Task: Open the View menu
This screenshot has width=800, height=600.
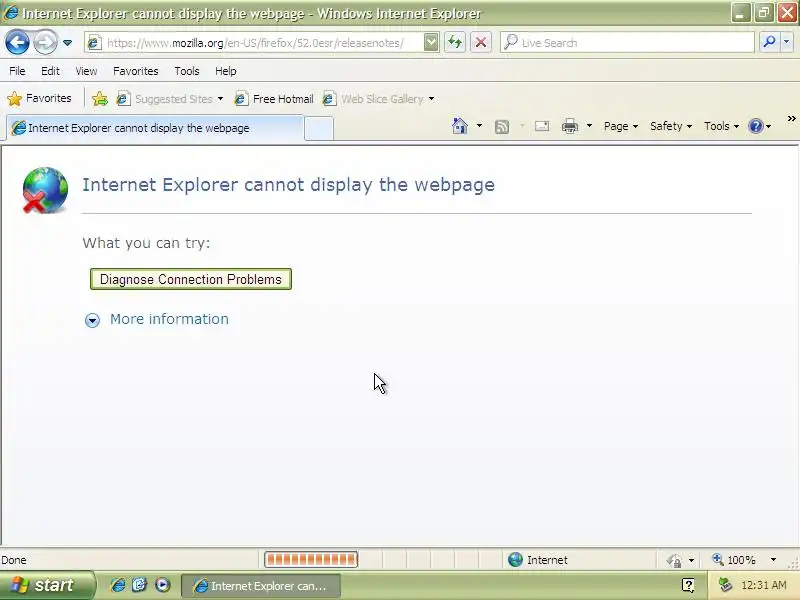Action: pyautogui.click(x=86, y=71)
